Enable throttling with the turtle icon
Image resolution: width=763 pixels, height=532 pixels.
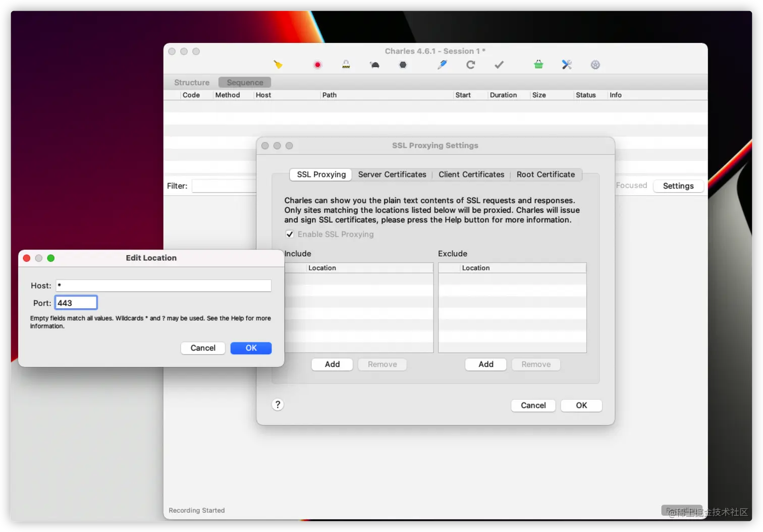(x=374, y=65)
